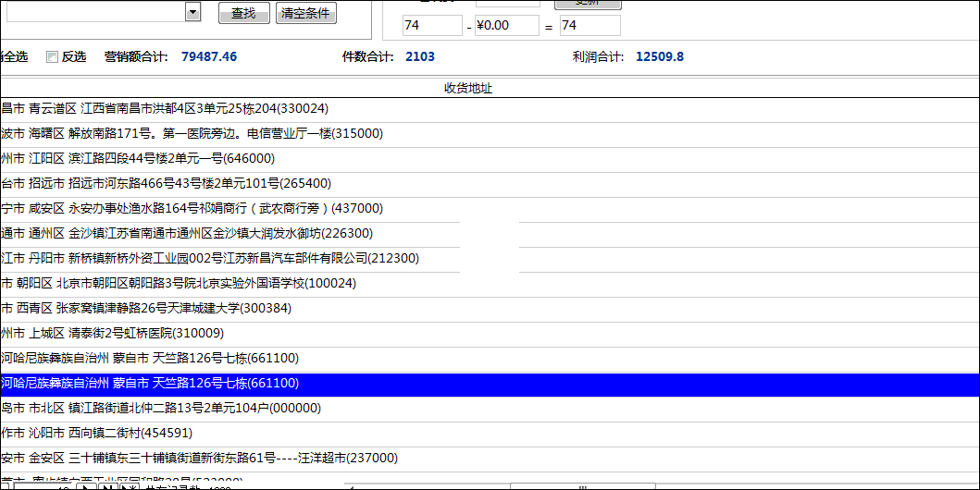Click the result field after equals sign
The width and height of the screenshot is (980, 490).
pos(589,26)
